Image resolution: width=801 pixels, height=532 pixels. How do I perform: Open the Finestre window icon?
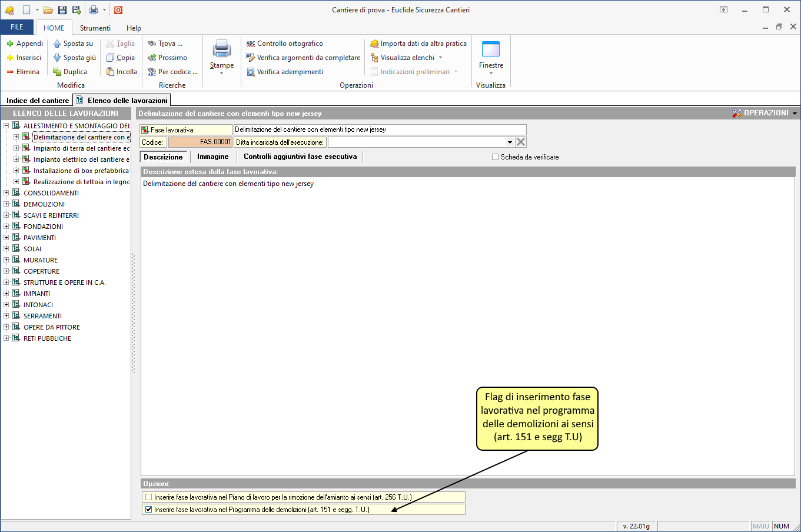click(490, 49)
